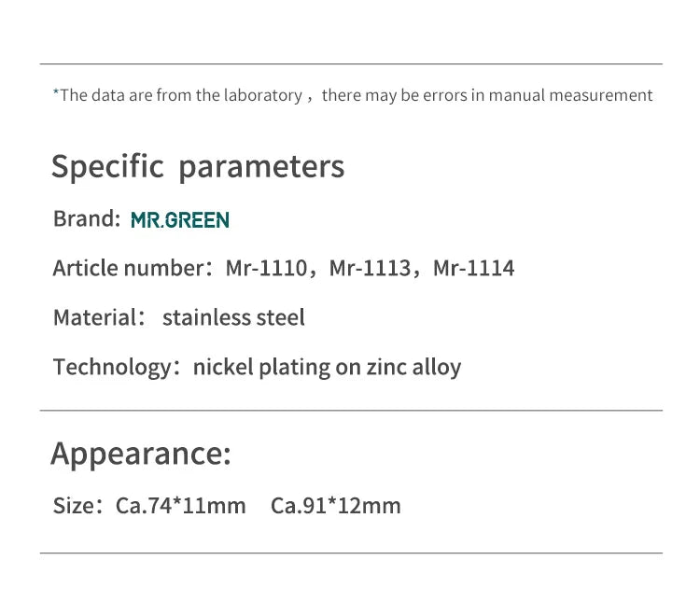The width and height of the screenshot is (700, 616).
Task: Click the "Appearance:" heading
Action: point(140,454)
